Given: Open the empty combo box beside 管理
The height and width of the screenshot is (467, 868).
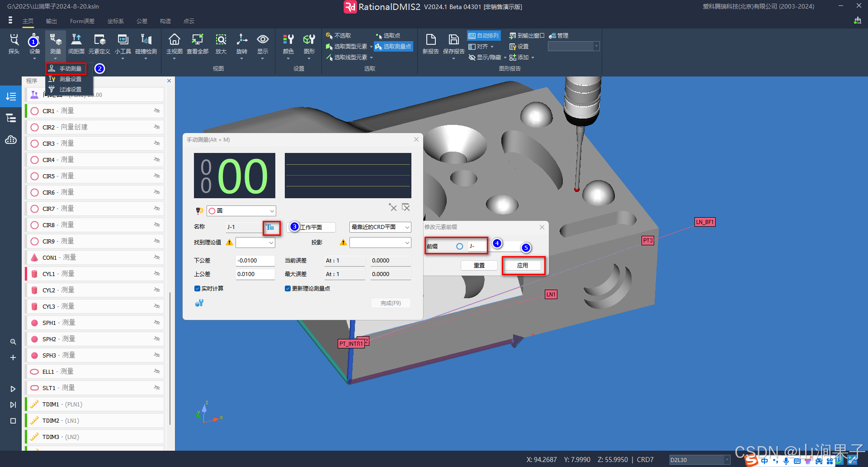Looking at the screenshot, I should click(574, 47).
